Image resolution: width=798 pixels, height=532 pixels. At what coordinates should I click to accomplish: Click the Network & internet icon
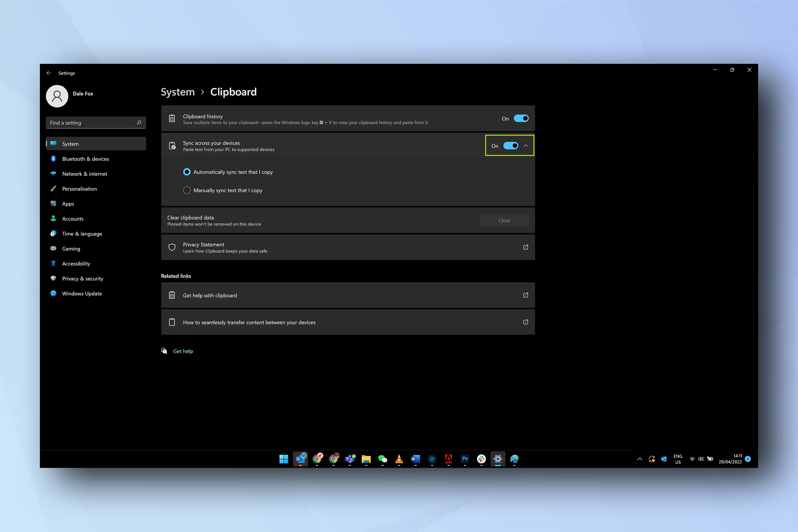point(55,174)
